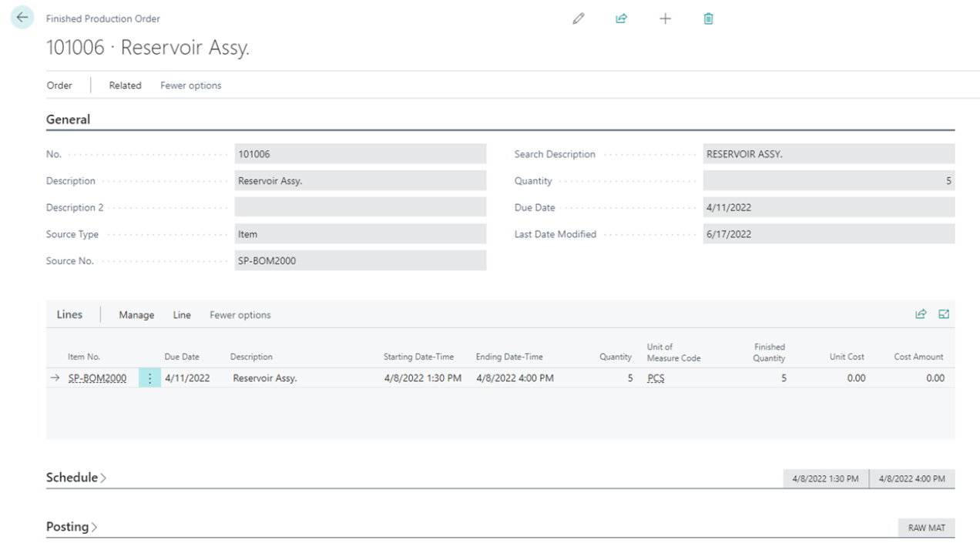This screenshot has width=980, height=560.
Task: Click the trash can delete icon
Action: (708, 18)
